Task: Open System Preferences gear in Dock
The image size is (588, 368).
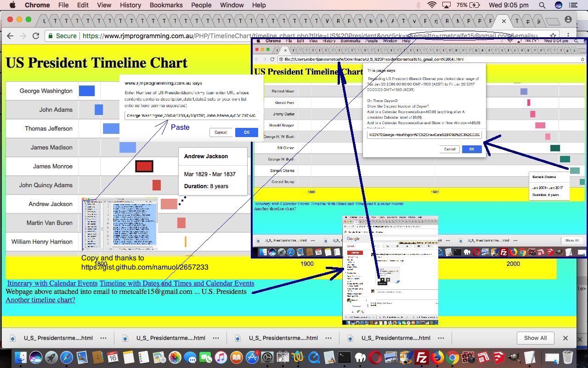Action: [267, 357]
